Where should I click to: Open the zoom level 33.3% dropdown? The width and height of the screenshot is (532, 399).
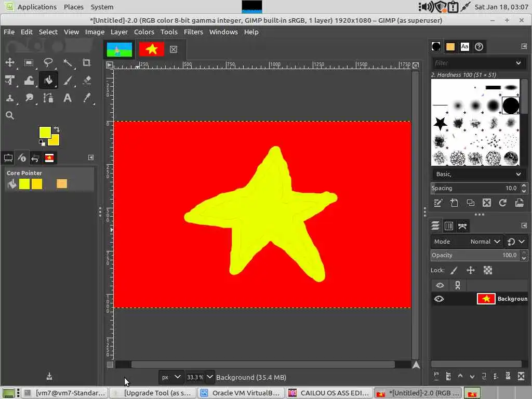click(210, 377)
